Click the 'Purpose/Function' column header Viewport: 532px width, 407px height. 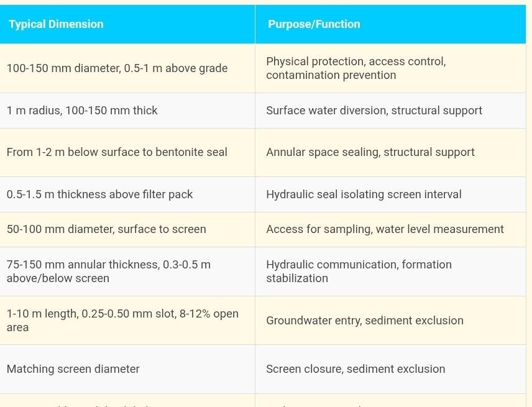click(x=314, y=24)
